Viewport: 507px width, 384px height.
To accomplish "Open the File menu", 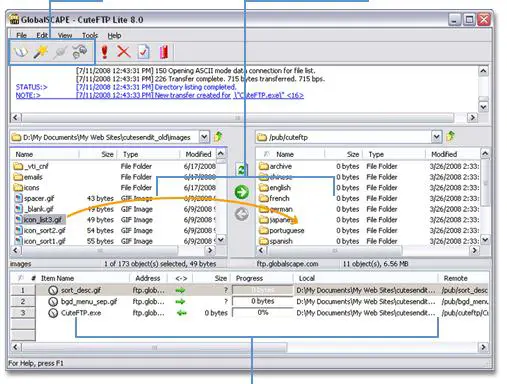I will [21, 35].
